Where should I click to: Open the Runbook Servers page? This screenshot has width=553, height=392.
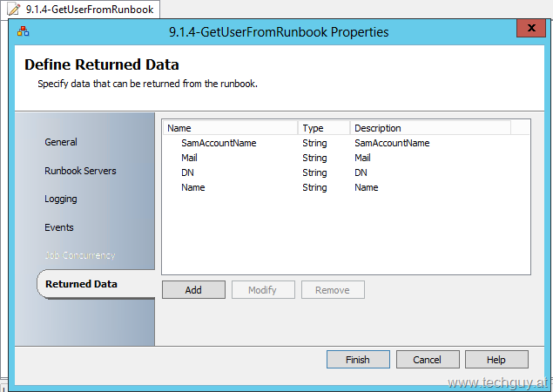tap(80, 171)
